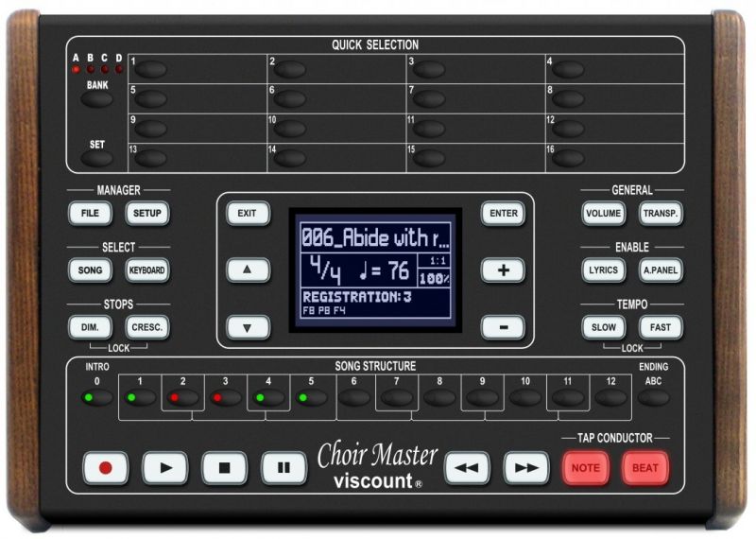Choose SONG in the Select section
Viewport: 756px width, 539px height.
point(90,269)
